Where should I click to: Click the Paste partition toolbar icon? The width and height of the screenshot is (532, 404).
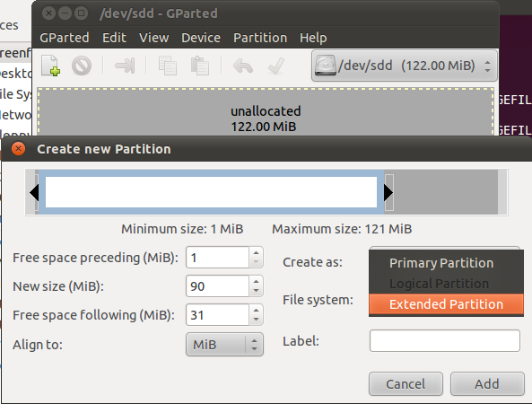(200, 66)
